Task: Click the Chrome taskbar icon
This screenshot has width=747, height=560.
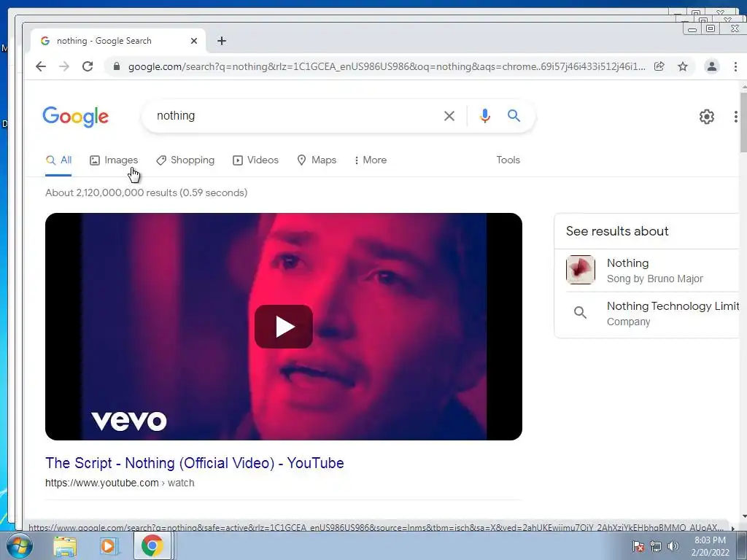Action: [152, 546]
